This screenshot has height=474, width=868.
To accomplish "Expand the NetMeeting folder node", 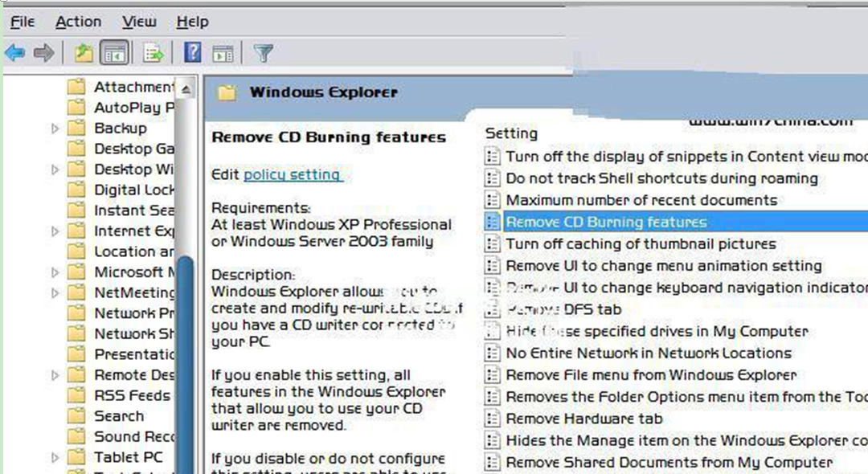I will point(55,293).
